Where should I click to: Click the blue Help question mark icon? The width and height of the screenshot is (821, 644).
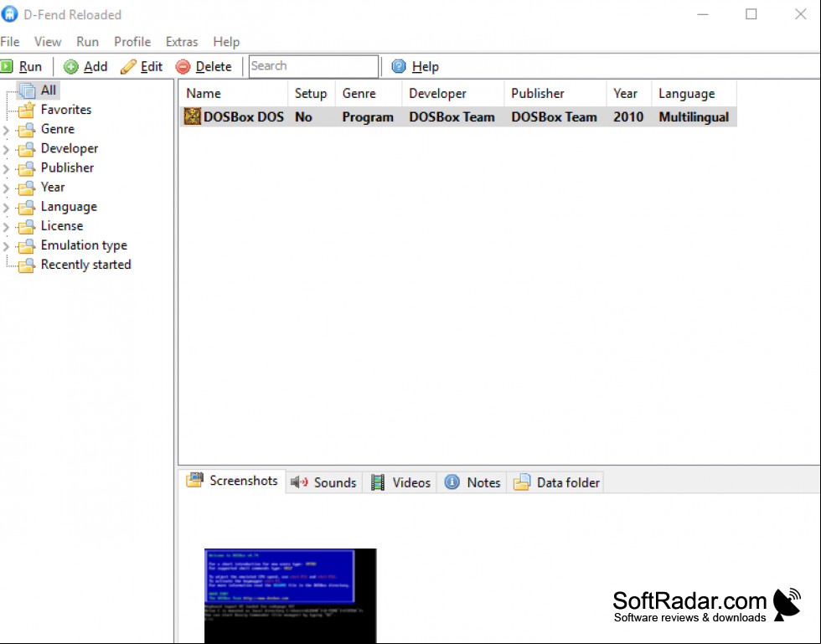pyautogui.click(x=399, y=66)
